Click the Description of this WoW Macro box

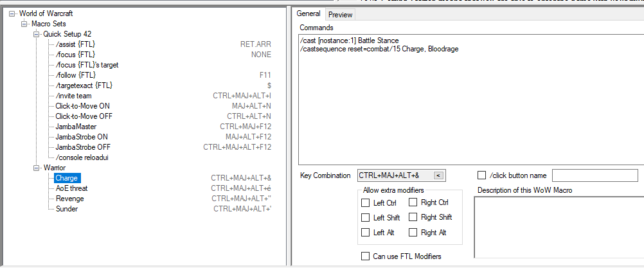559,228
